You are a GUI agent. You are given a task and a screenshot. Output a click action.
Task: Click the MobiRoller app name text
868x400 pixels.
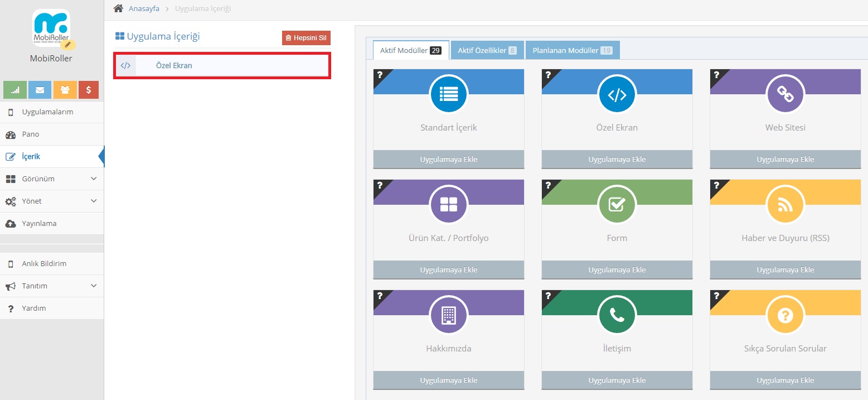coord(51,59)
